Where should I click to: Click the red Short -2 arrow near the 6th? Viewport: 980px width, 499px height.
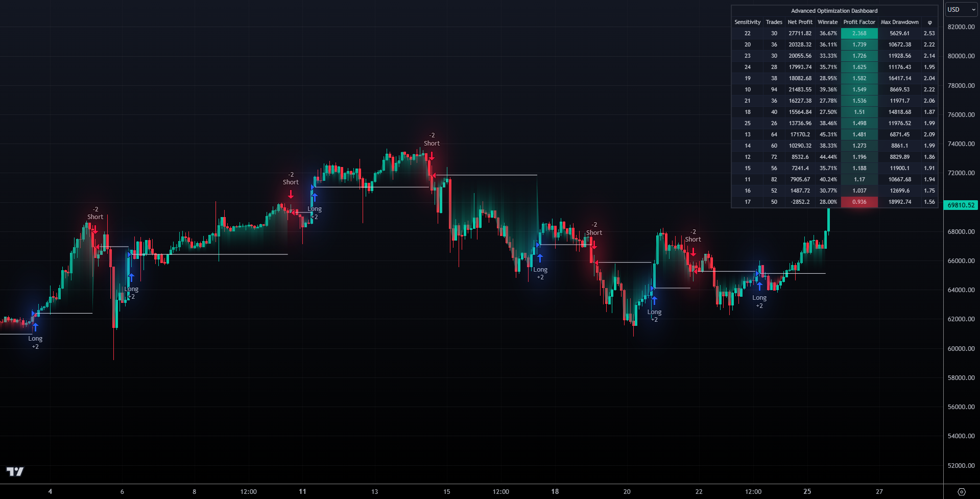95,229
